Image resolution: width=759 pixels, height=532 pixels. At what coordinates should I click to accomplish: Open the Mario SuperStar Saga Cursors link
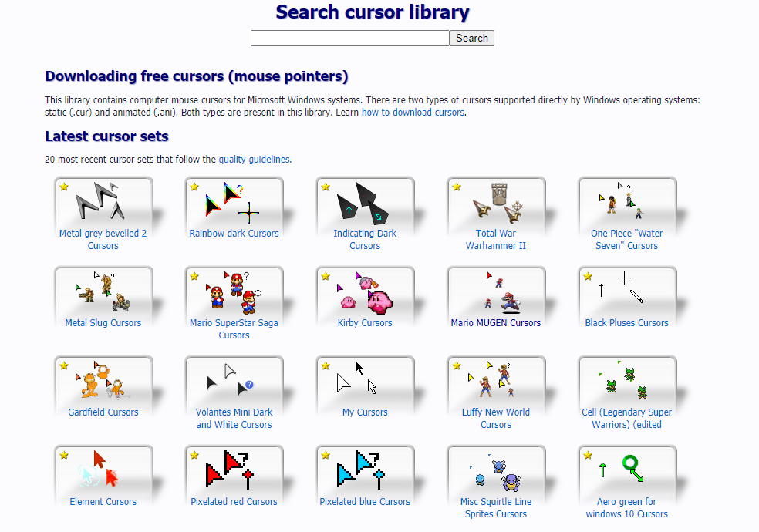click(x=234, y=329)
